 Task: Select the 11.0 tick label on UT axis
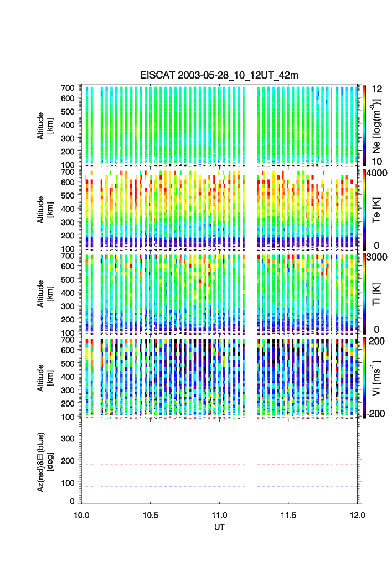(220, 515)
